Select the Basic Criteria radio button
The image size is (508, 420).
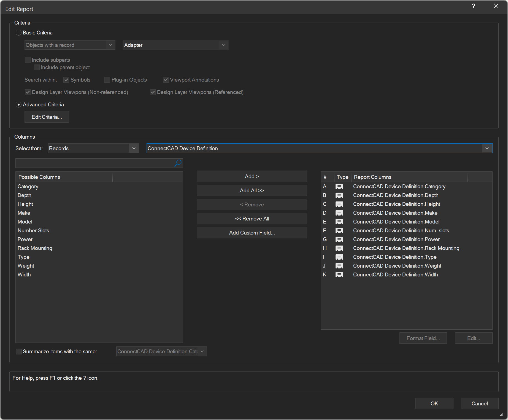click(x=19, y=33)
